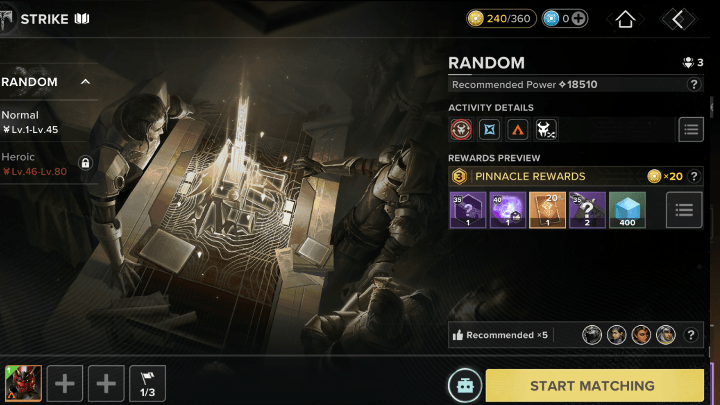View the red skull activity modifier
This screenshot has height=405, width=720.
461,129
